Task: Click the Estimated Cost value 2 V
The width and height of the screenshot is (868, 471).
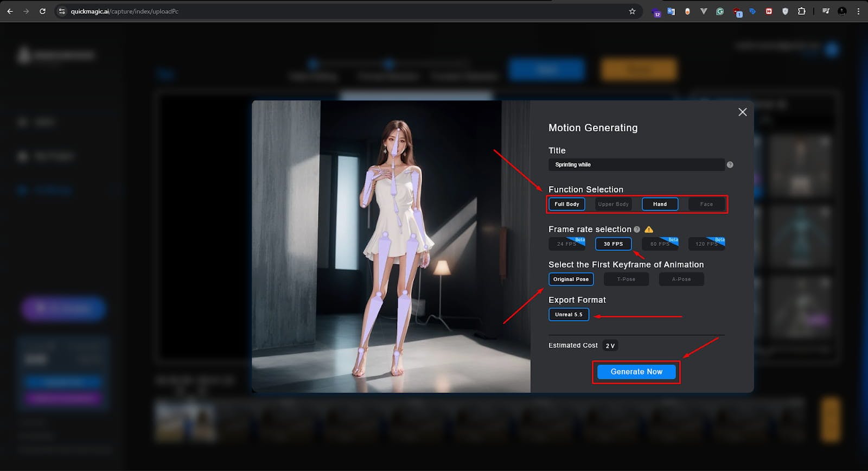Action: coord(610,346)
